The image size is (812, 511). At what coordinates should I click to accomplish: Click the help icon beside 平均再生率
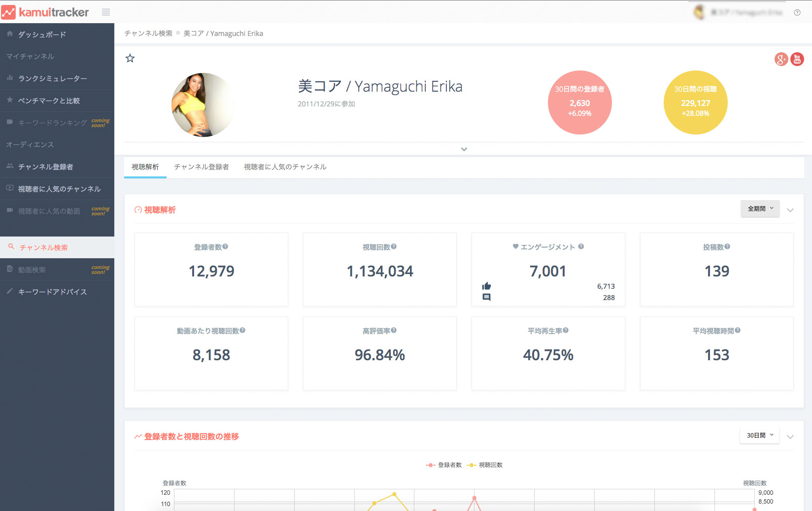(566, 331)
